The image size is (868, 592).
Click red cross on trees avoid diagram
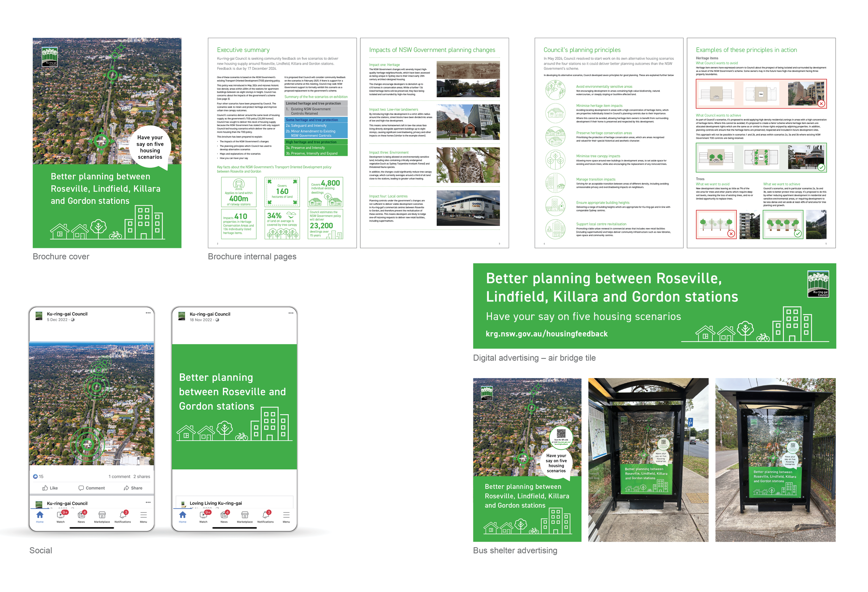click(731, 233)
